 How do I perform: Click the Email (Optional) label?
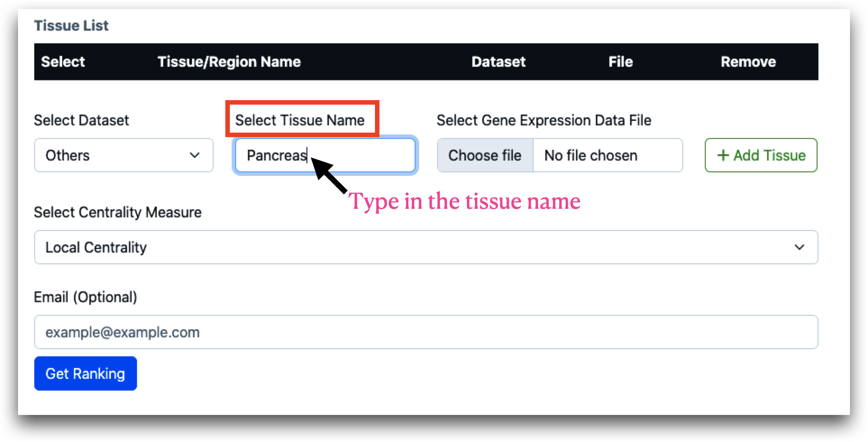[x=86, y=297]
